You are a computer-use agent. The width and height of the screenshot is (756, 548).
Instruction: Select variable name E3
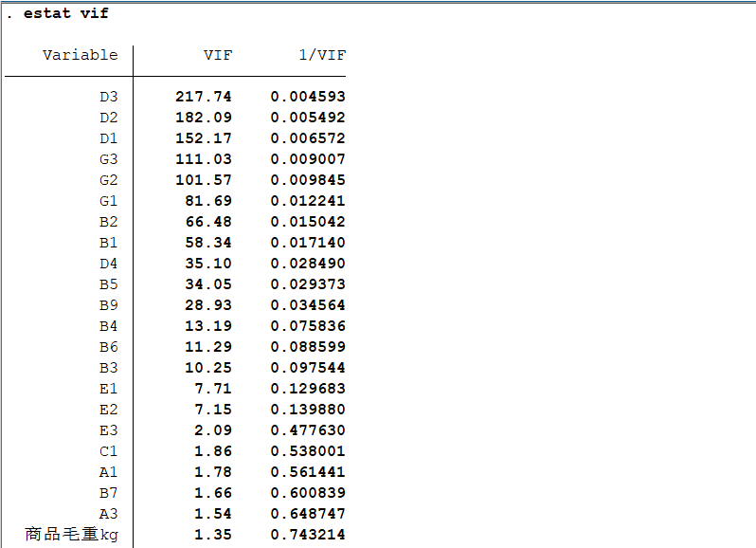pyautogui.click(x=109, y=430)
